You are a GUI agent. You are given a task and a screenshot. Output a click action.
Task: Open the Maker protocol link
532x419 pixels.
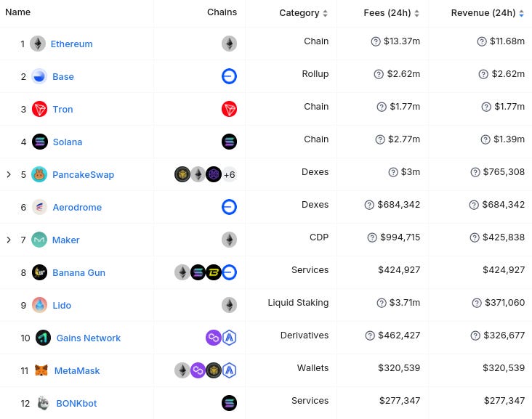click(x=66, y=240)
